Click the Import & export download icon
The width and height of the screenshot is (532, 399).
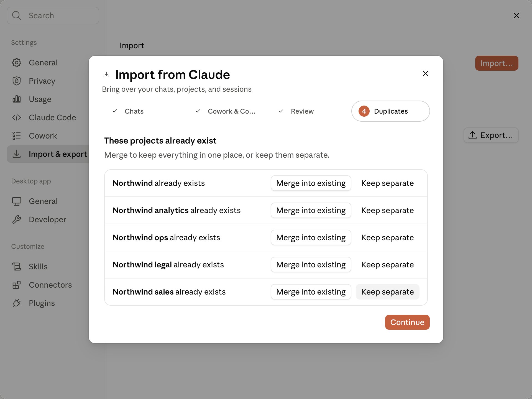pos(17,154)
